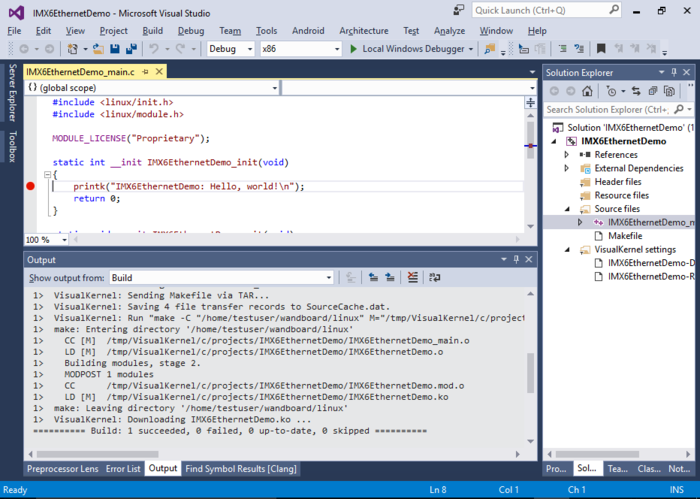Image resolution: width=700 pixels, height=499 pixels.
Task: Switch to the Preprocessor Lens tab
Action: (x=62, y=469)
